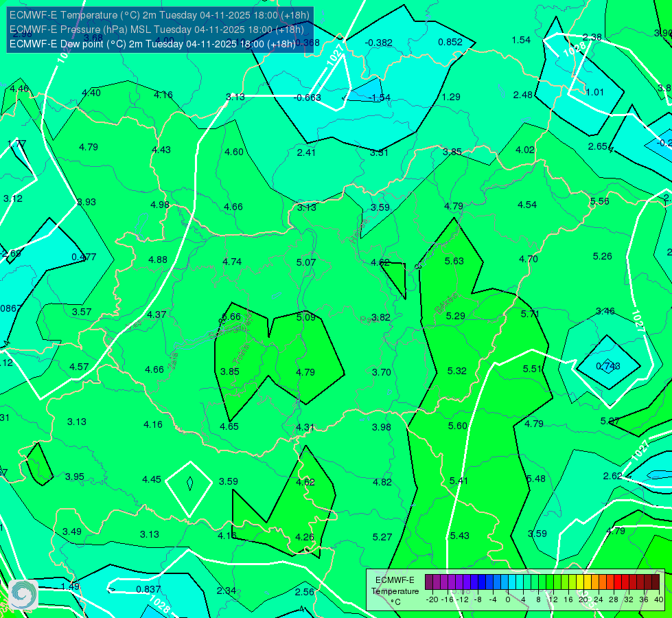Click the -1.54 temperature value
This screenshot has height=618, width=672.
pyautogui.click(x=380, y=98)
